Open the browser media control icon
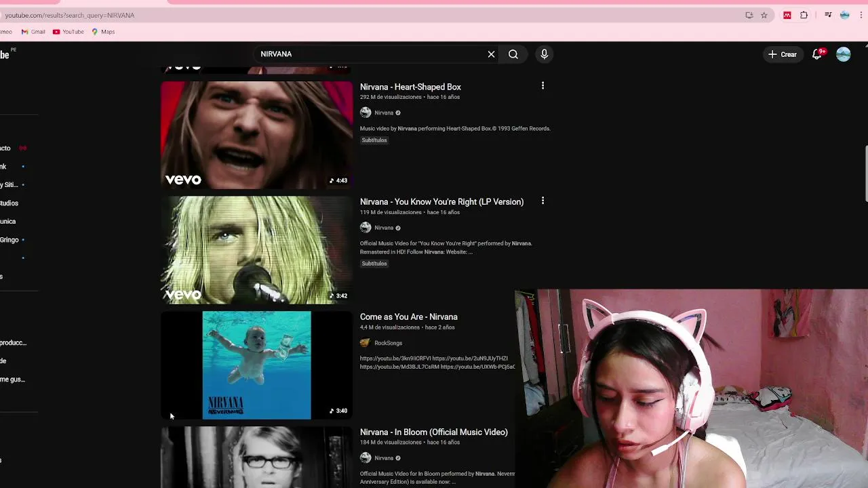868x488 pixels. coord(828,15)
